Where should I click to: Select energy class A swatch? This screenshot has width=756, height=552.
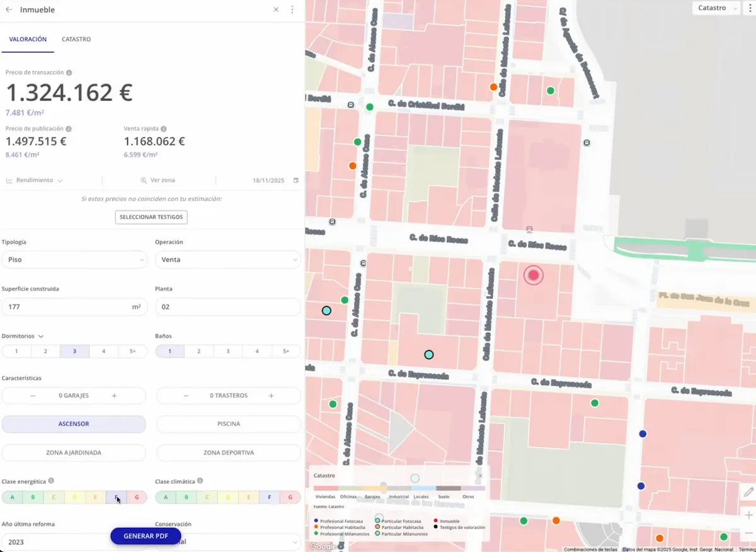tap(11, 497)
